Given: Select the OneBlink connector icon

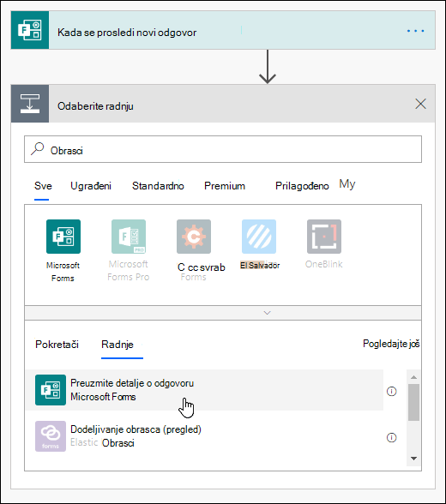Looking at the screenshot, I should pos(324,237).
